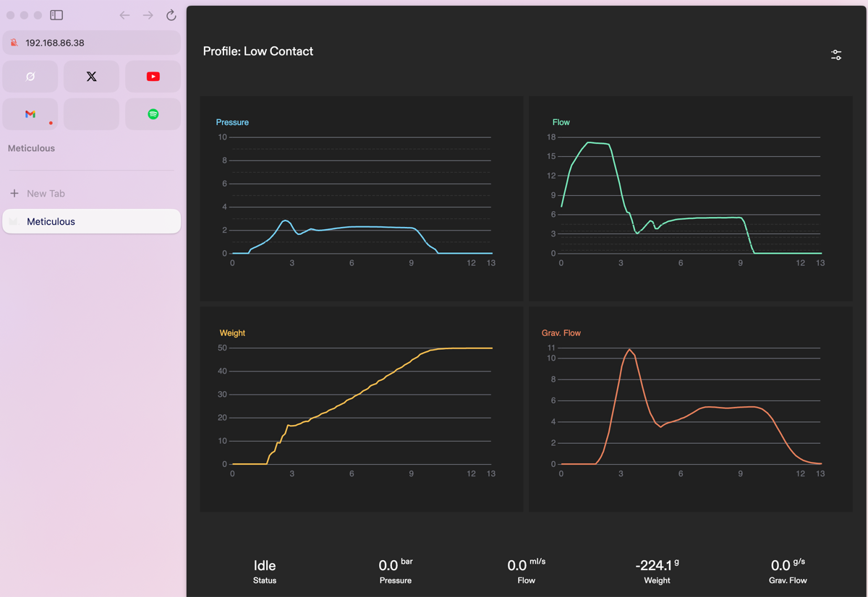Click the Pressure chart title

pos(232,122)
